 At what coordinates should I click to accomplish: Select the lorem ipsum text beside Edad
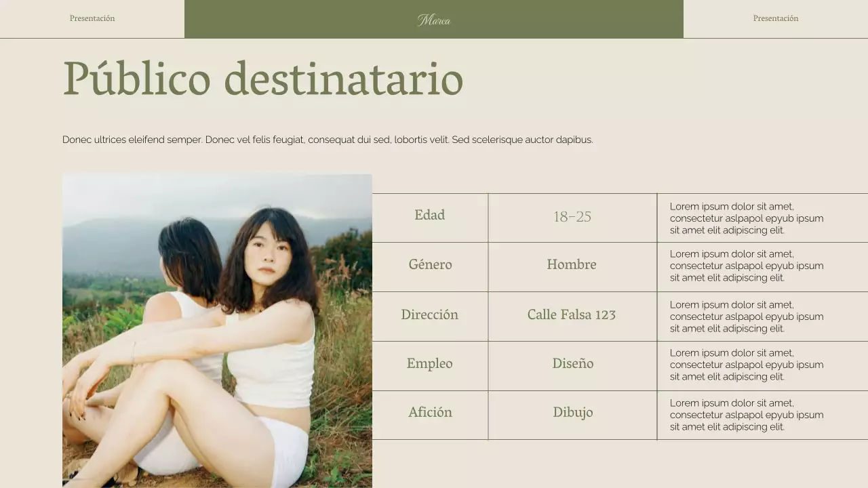pyautogui.click(x=747, y=218)
